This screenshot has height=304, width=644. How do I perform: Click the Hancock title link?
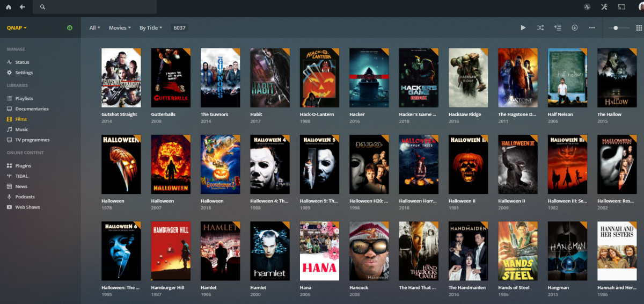click(359, 288)
